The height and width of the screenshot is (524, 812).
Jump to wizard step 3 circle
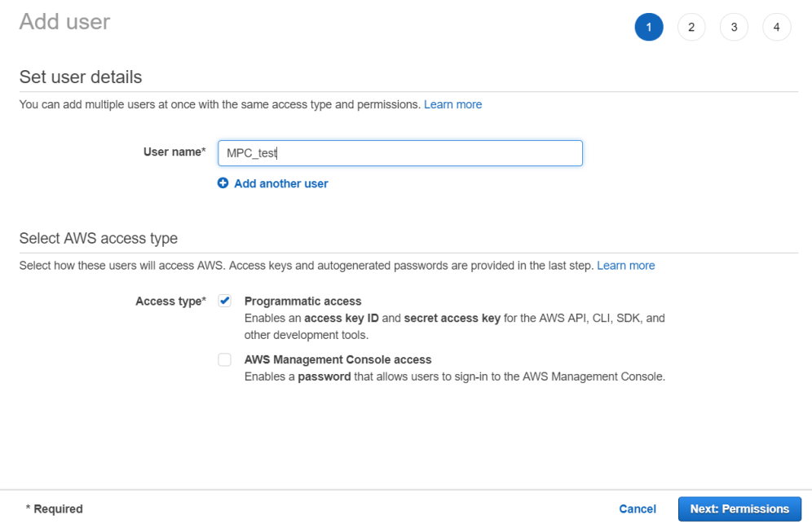click(x=734, y=27)
